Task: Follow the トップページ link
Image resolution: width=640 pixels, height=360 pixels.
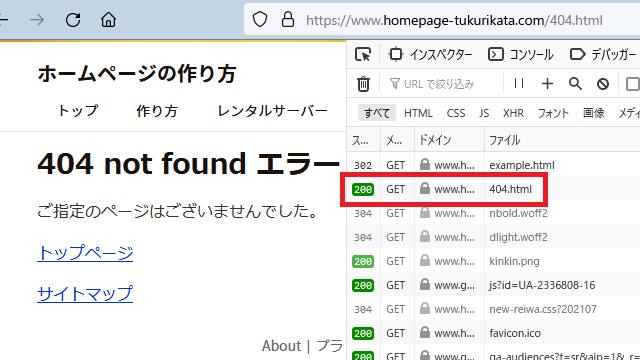Action: (x=85, y=253)
